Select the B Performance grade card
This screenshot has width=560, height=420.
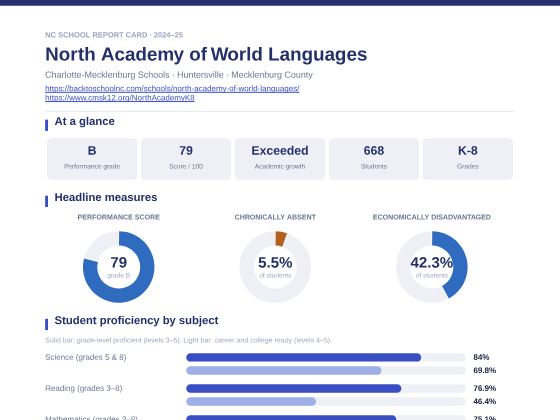tap(92, 159)
